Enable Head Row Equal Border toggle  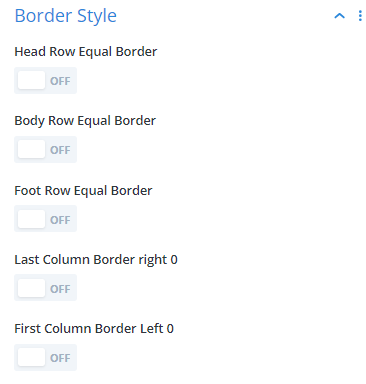(45, 80)
